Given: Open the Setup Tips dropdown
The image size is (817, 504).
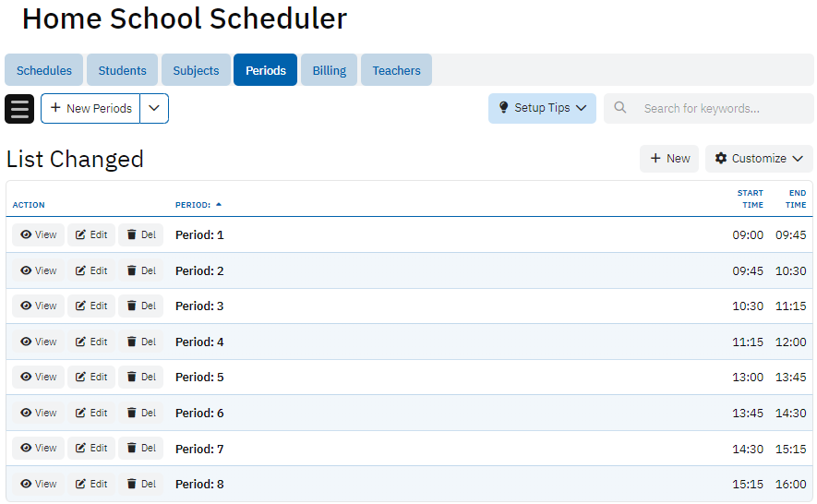Looking at the screenshot, I should tap(542, 109).
